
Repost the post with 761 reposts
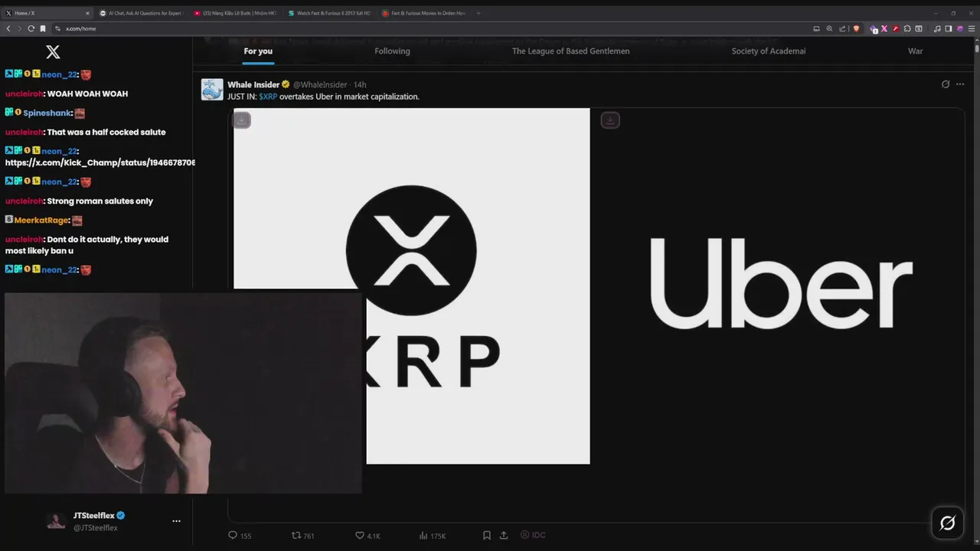303,536
